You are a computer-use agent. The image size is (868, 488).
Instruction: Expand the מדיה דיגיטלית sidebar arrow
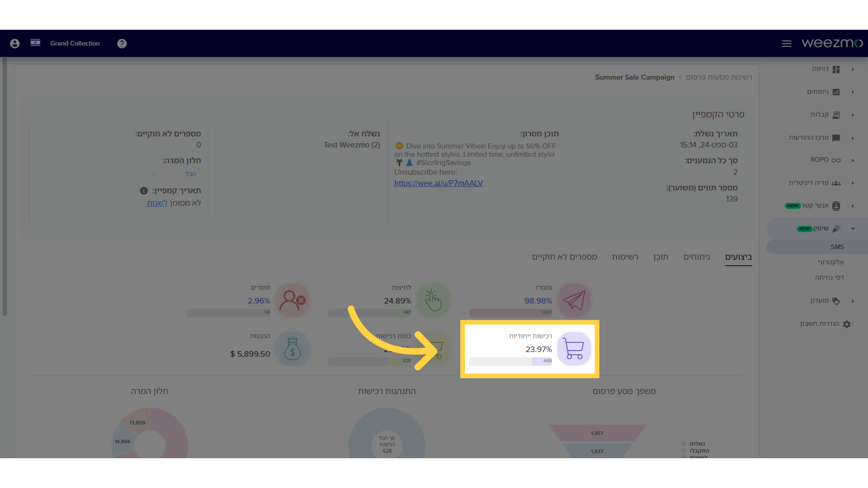853,183
